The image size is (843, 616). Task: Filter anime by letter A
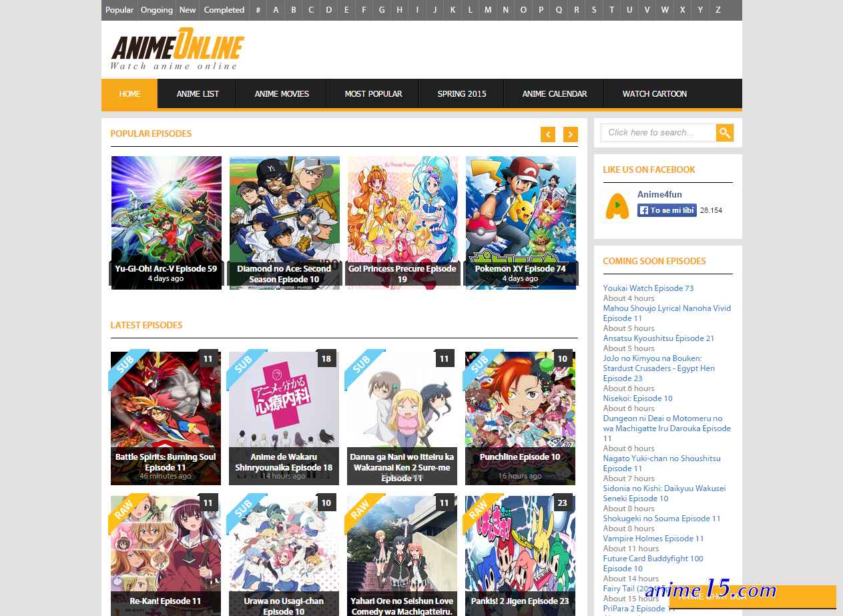(x=276, y=10)
